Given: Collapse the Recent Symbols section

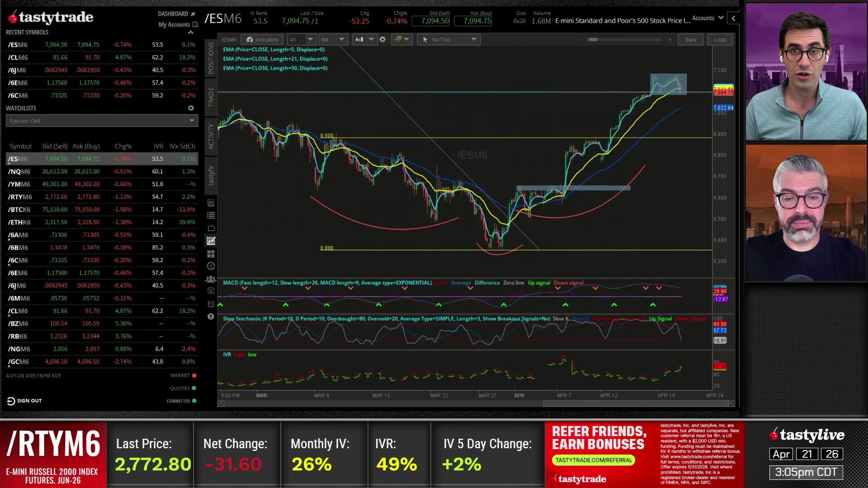Looking at the screenshot, I should 190,33.
